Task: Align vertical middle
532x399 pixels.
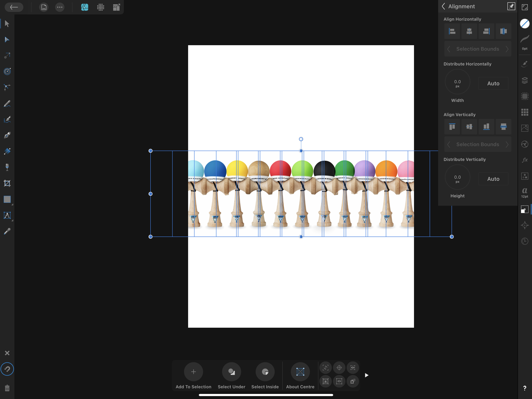Action: [469, 127]
